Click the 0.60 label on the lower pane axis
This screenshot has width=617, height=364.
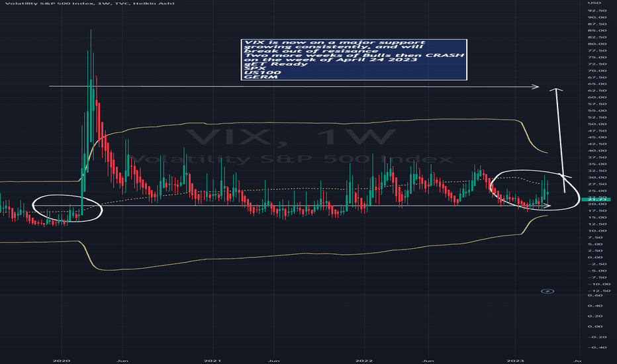click(x=595, y=295)
